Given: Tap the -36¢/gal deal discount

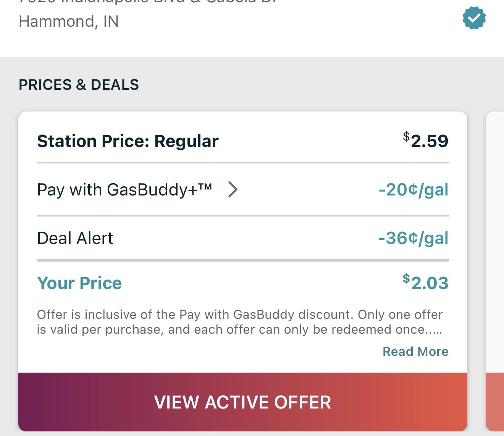Looking at the screenshot, I should click(413, 238).
